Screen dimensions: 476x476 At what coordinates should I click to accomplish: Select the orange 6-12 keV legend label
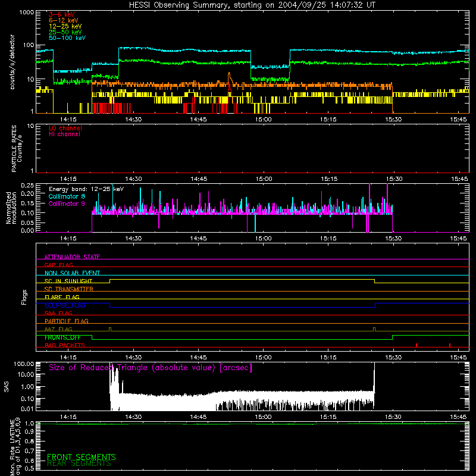tap(64, 20)
